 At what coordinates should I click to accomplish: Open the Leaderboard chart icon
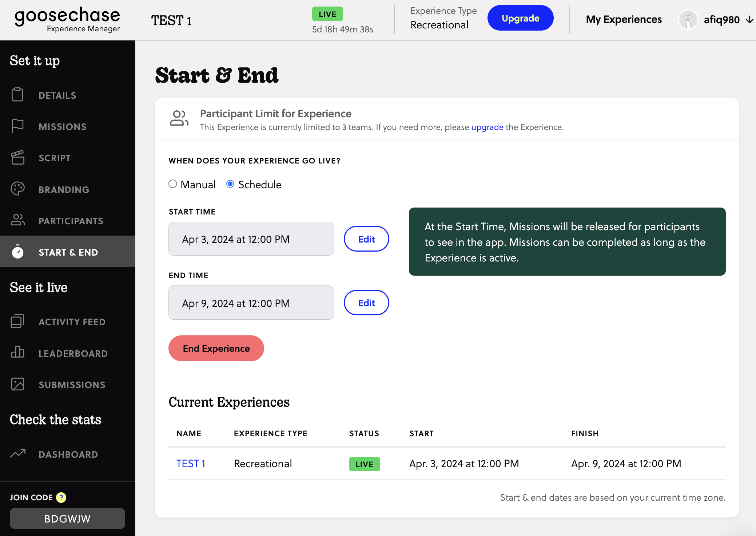point(17,353)
